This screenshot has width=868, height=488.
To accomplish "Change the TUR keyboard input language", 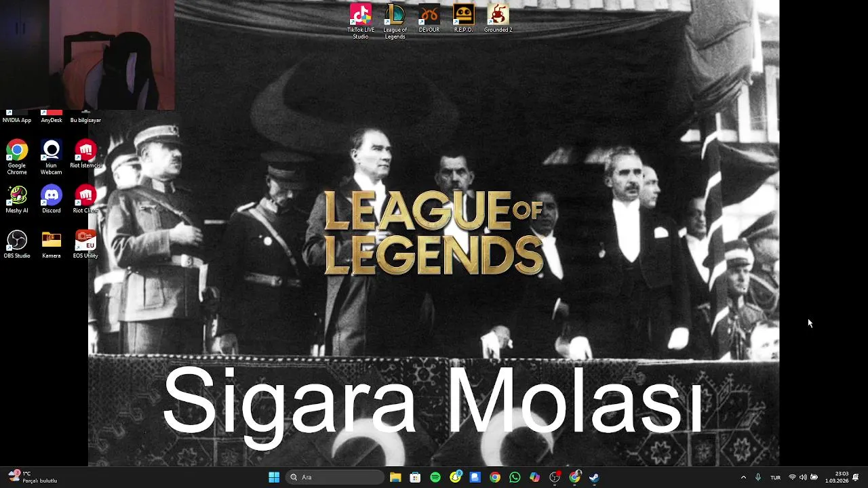I will click(775, 477).
